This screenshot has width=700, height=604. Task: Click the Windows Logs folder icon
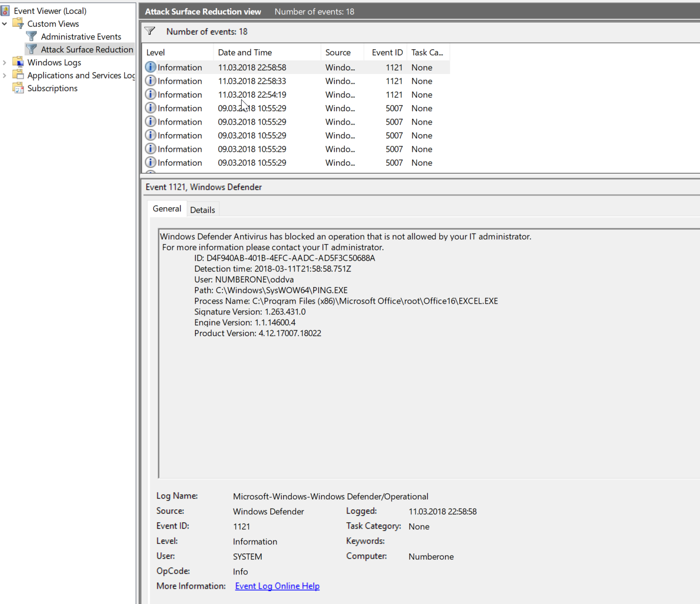click(x=18, y=62)
